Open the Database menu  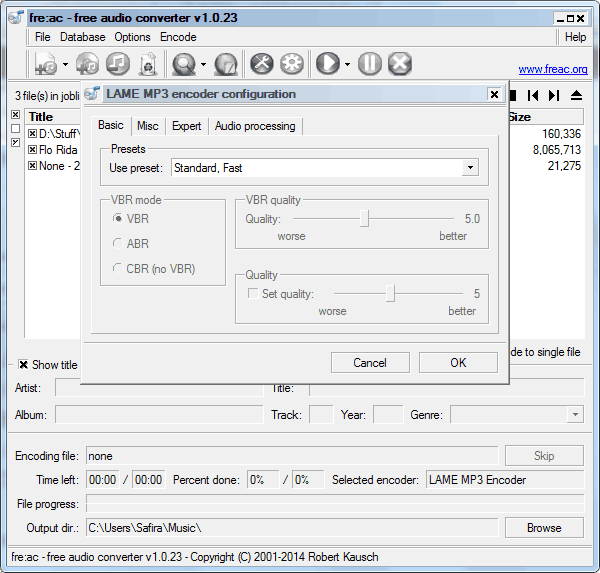tap(83, 37)
